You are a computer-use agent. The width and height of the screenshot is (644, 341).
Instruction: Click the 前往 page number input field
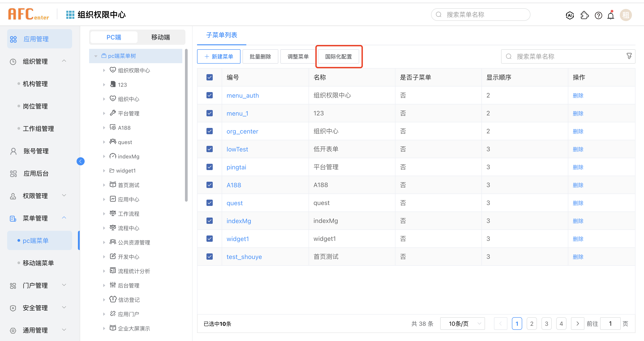click(610, 324)
